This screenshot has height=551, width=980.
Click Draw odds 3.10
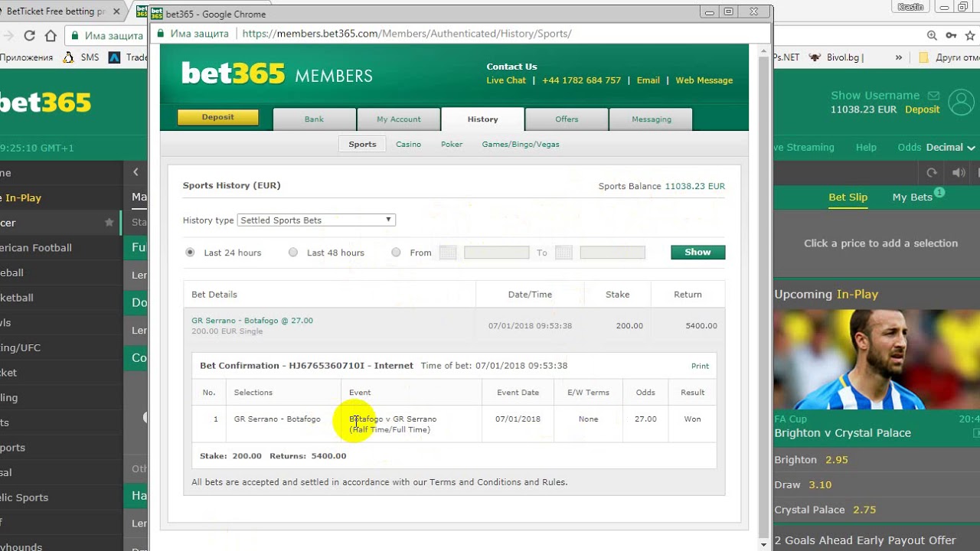pos(819,484)
